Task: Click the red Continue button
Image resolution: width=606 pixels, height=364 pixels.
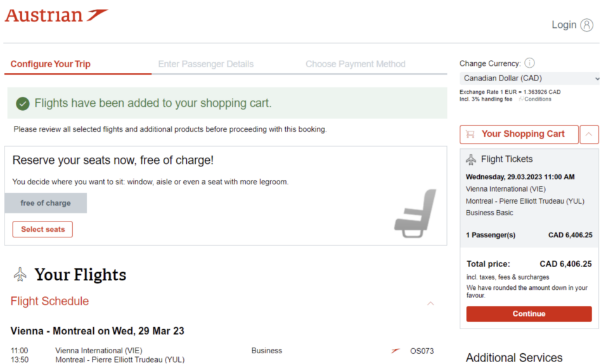Action: (x=529, y=314)
